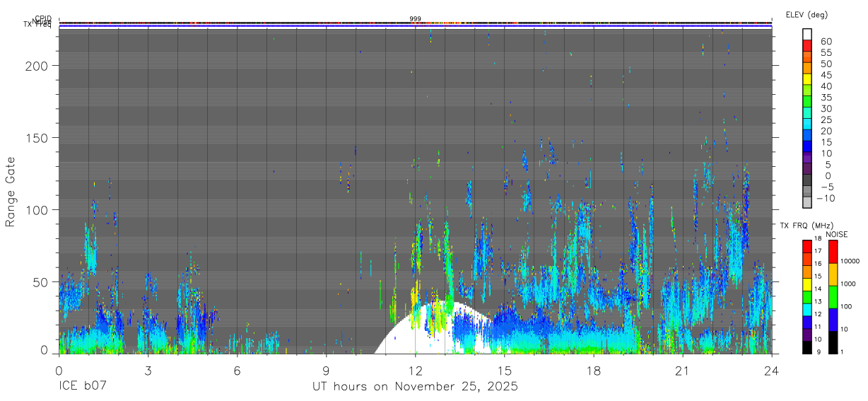Click the '6' hour tick on the UT axis
Image resolution: width=868 pixels, height=401 pixels.
237,371
